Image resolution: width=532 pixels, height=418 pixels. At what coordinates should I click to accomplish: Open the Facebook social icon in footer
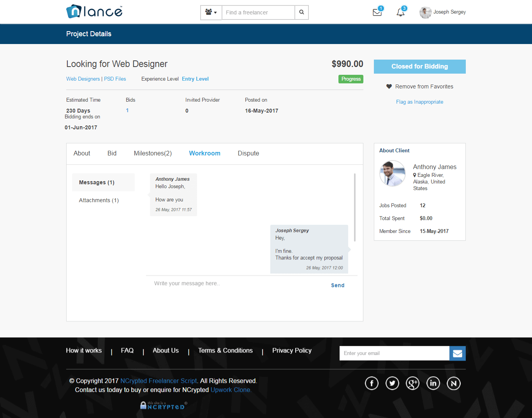[372, 383]
